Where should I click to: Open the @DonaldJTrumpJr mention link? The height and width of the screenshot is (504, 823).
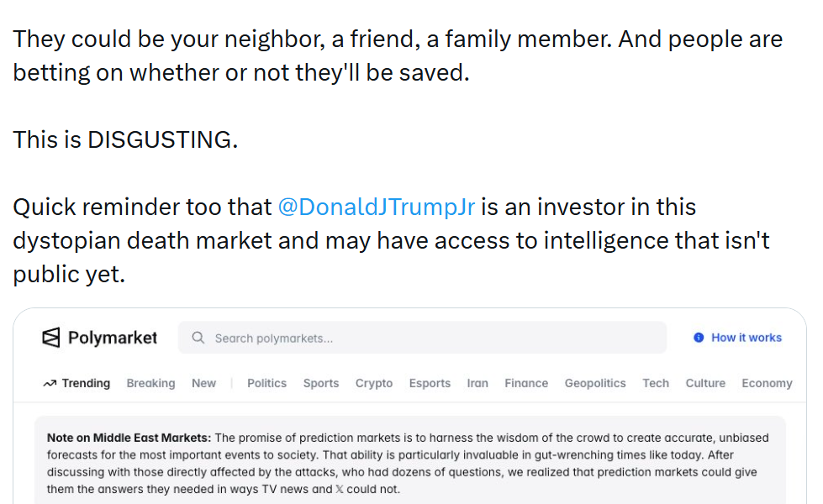point(376,207)
